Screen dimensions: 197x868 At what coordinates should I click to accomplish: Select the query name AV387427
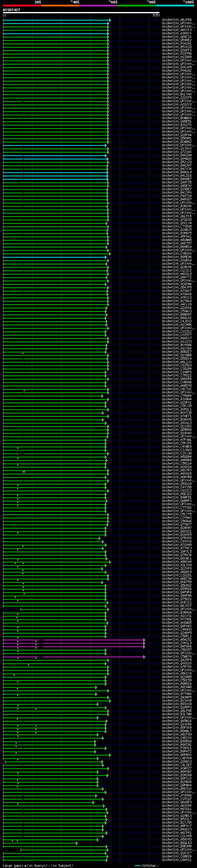pos(11,10)
